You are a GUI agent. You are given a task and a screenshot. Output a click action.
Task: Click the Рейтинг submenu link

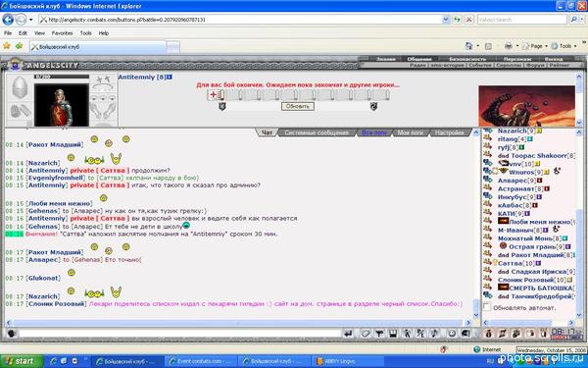pos(560,65)
